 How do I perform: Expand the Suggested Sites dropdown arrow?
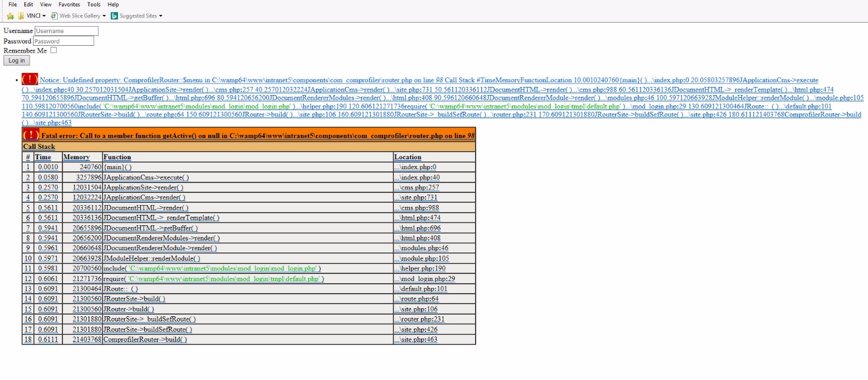pos(160,16)
